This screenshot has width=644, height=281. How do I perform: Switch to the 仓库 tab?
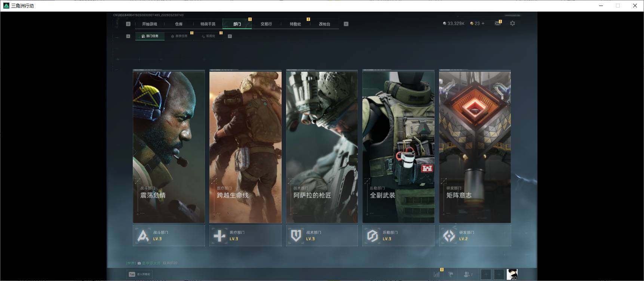(x=179, y=24)
